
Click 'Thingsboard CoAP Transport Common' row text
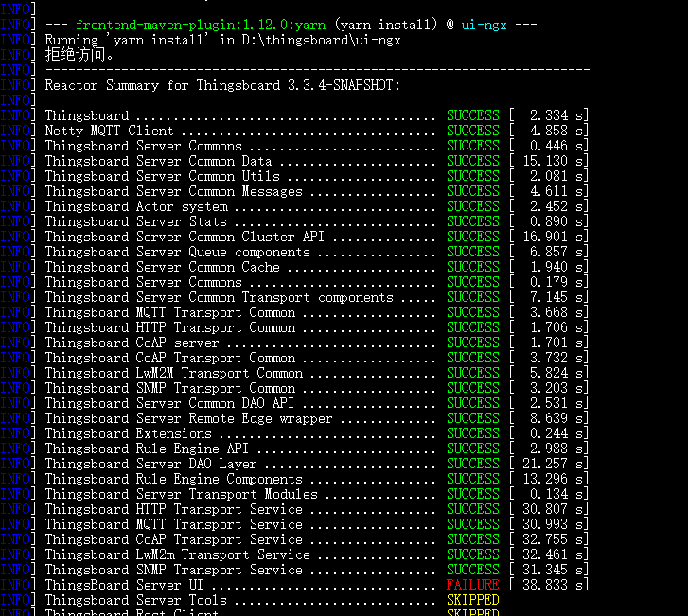click(x=169, y=358)
